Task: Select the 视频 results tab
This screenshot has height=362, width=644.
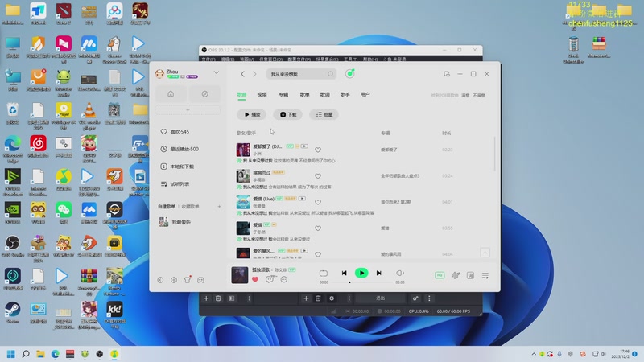Action: pyautogui.click(x=262, y=94)
